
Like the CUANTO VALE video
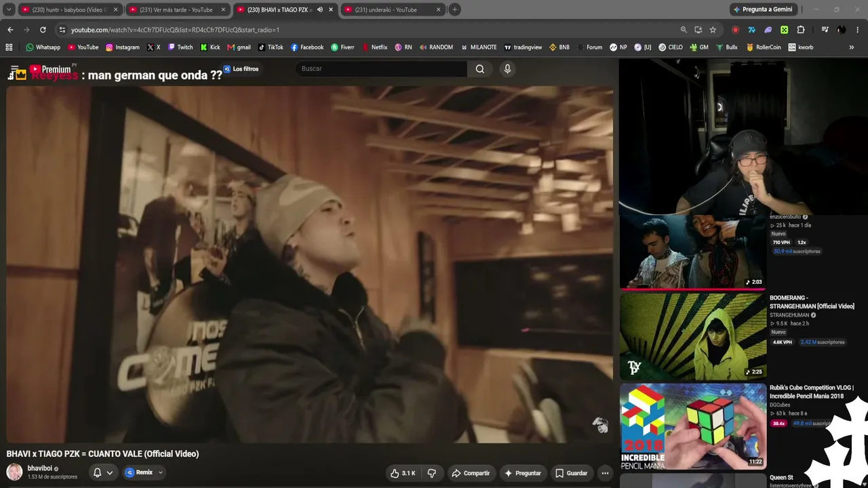tap(403, 473)
